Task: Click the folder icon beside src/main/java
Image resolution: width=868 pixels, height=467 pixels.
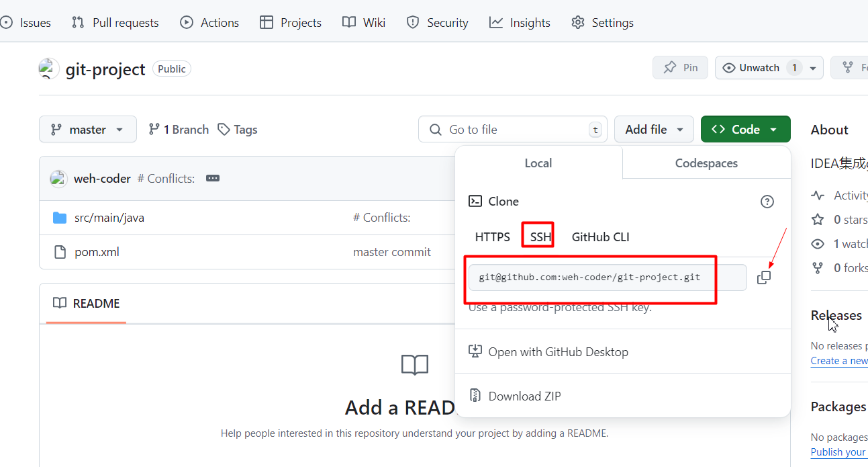Action: (60, 218)
